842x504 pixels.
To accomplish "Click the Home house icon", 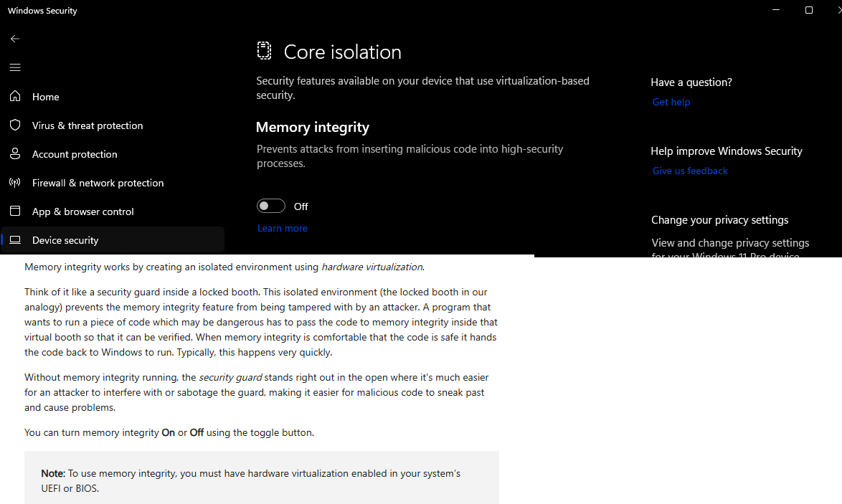I will pyautogui.click(x=15, y=96).
